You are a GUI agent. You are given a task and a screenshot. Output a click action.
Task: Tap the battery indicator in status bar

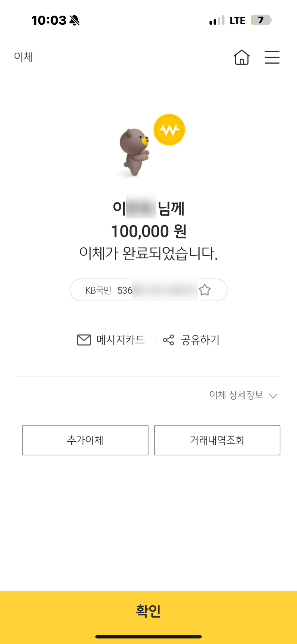[261, 20]
